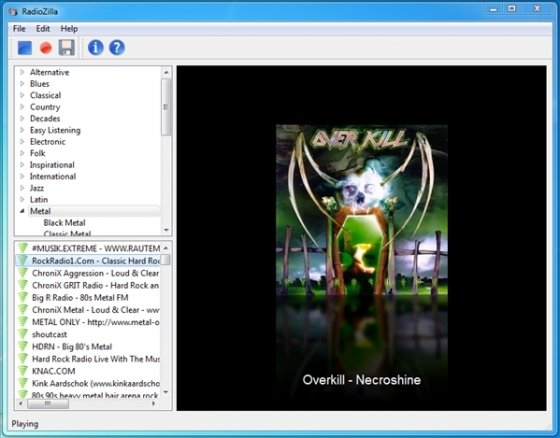Select the Latin genre label
560x438 pixels.
(39, 199)
